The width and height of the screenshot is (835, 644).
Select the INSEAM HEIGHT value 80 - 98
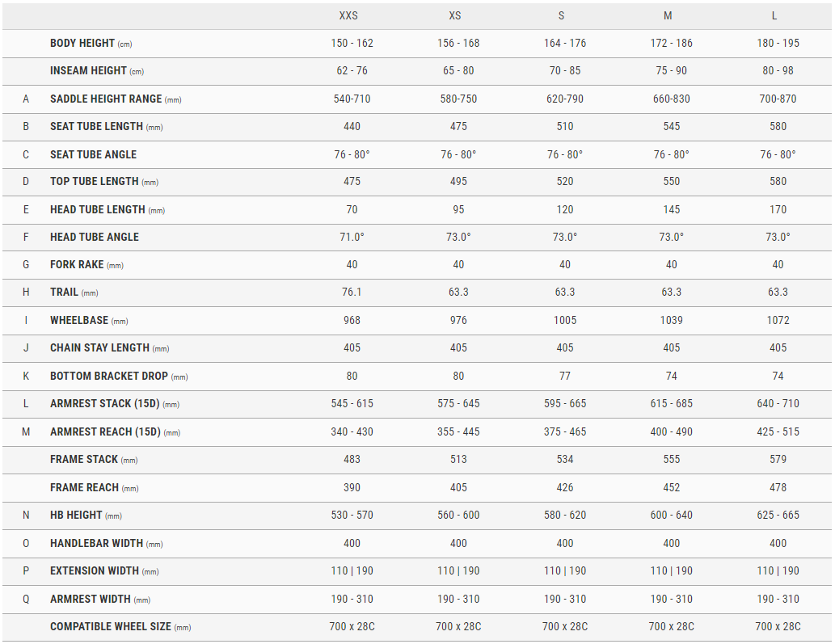point(778,71)
